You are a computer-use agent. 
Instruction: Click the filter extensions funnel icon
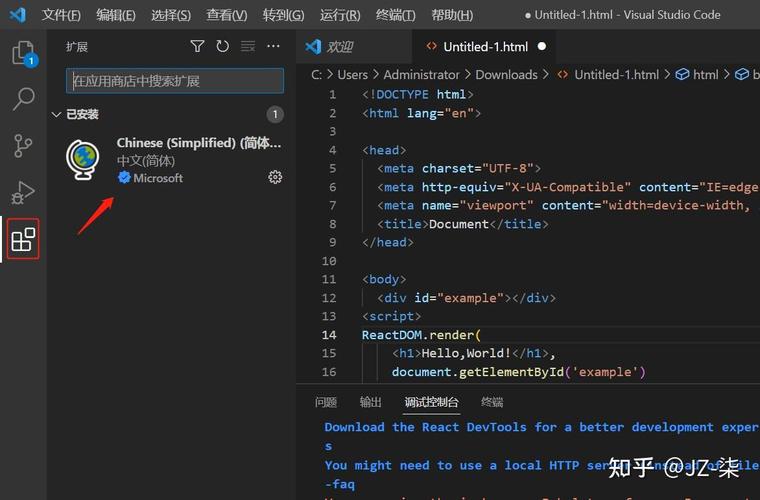click(x=197, y=47)
